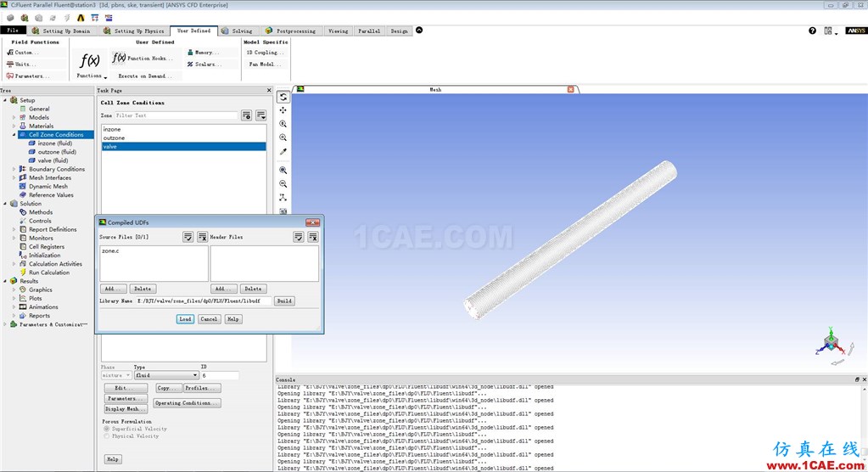Collapse the ribbon with the arrow icon
This screenshot has width=868, height=472.
(419, 31)
